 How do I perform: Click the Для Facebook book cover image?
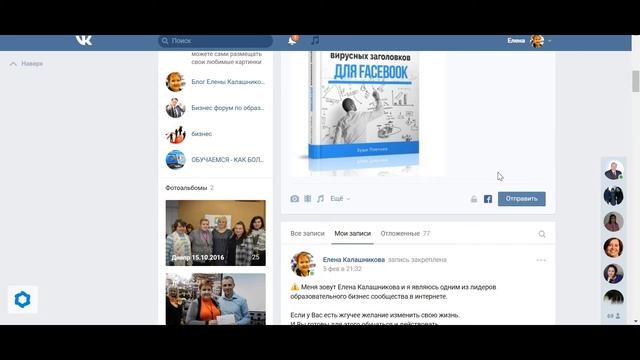[x=364, y=113]
